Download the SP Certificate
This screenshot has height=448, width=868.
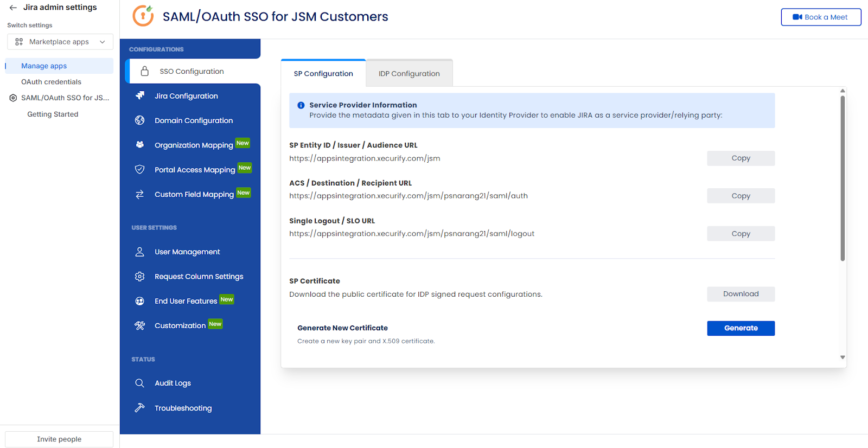[741, 294]
